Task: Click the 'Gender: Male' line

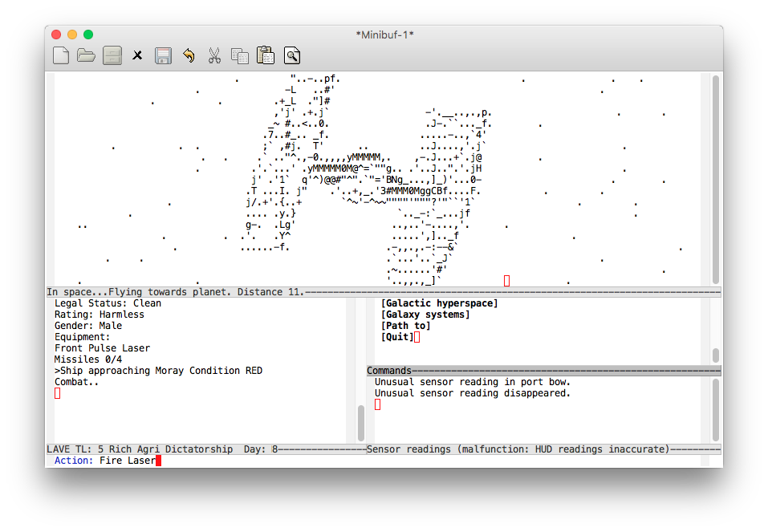Action: coord(88,326)
